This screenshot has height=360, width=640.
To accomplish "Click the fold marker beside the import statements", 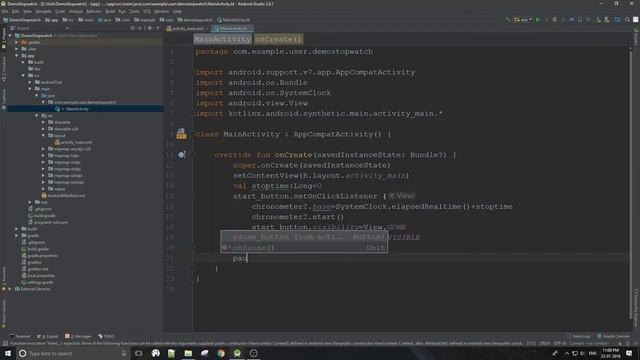I will coord(192,72).
